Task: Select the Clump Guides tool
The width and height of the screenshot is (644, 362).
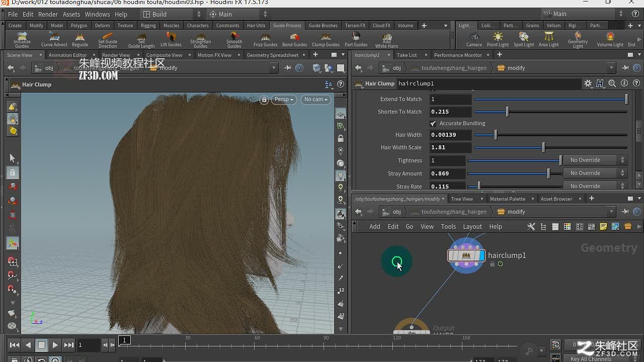Action: pyautogui.click(x=326, y=40)
